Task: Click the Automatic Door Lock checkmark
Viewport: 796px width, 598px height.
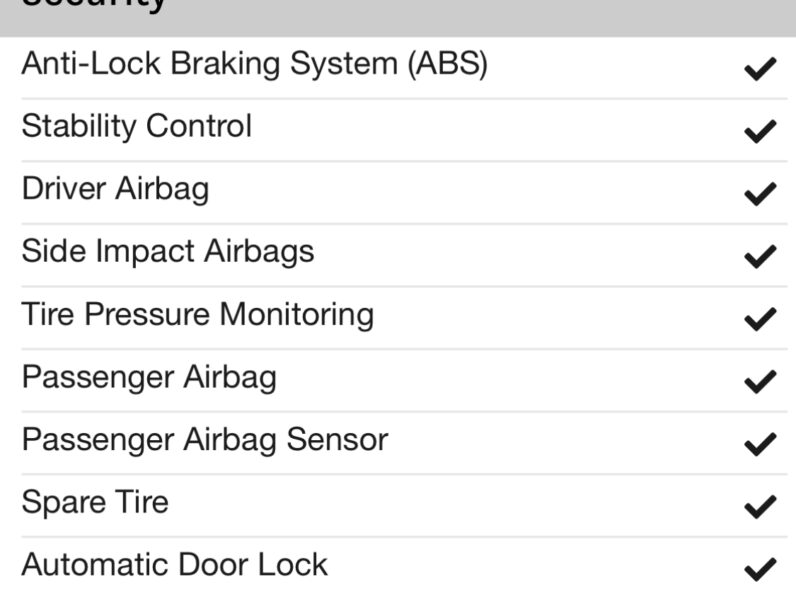Action: point(760,569)
